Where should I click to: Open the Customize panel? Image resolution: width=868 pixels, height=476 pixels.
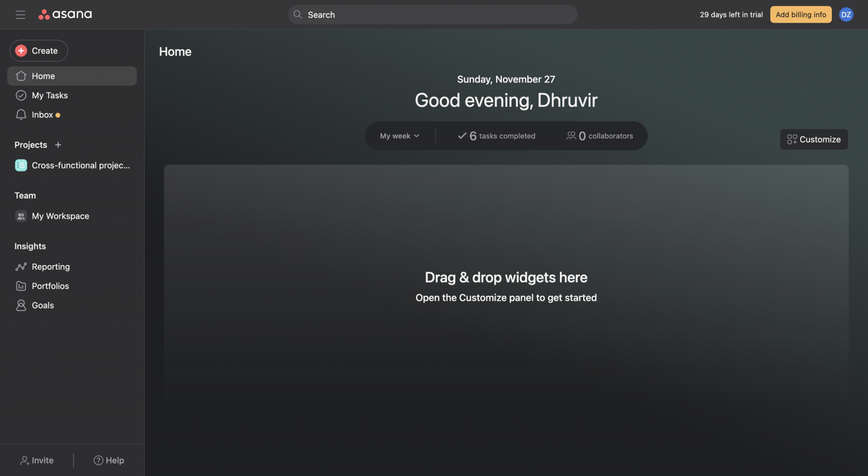coord(814,140)
